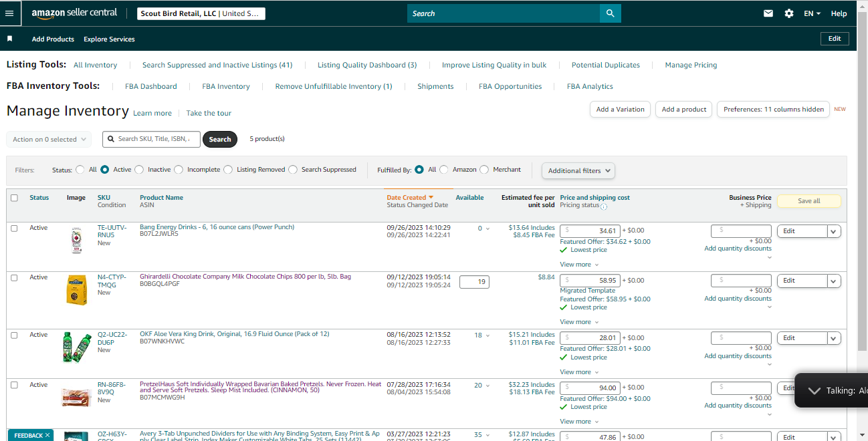Click the bookmark flag icon
The height and width of the screenshot is (441, 868).
[10, 39]
